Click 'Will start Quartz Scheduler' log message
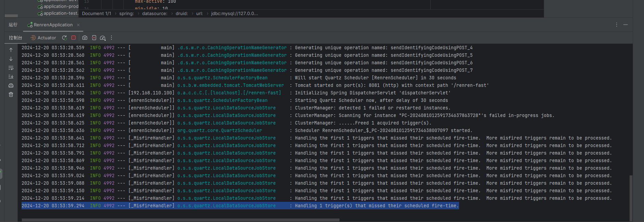 tap(375, 78)
